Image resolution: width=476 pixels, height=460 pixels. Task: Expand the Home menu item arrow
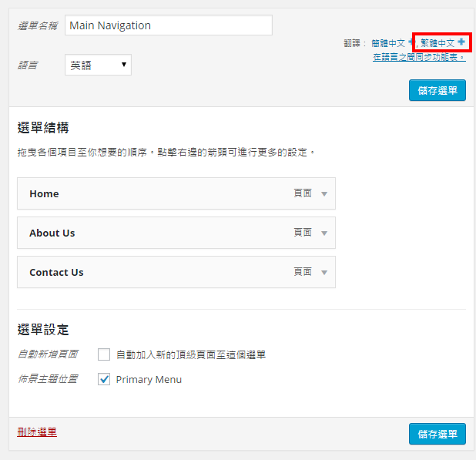(324, 194)
